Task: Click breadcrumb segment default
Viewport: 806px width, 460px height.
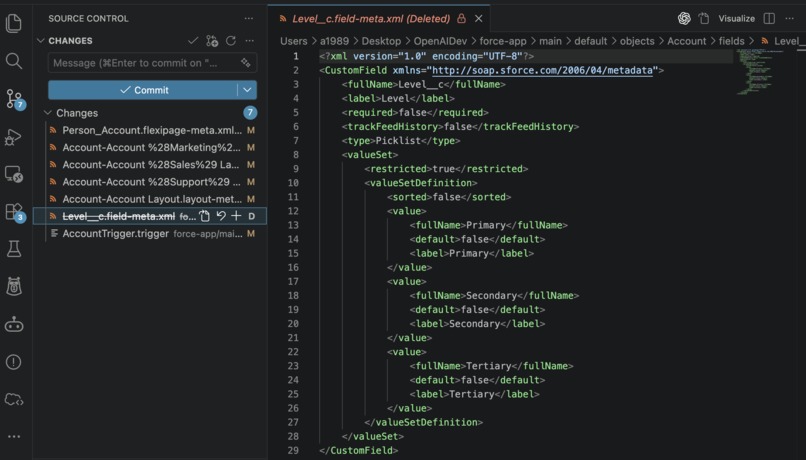Action: (591, 41)
